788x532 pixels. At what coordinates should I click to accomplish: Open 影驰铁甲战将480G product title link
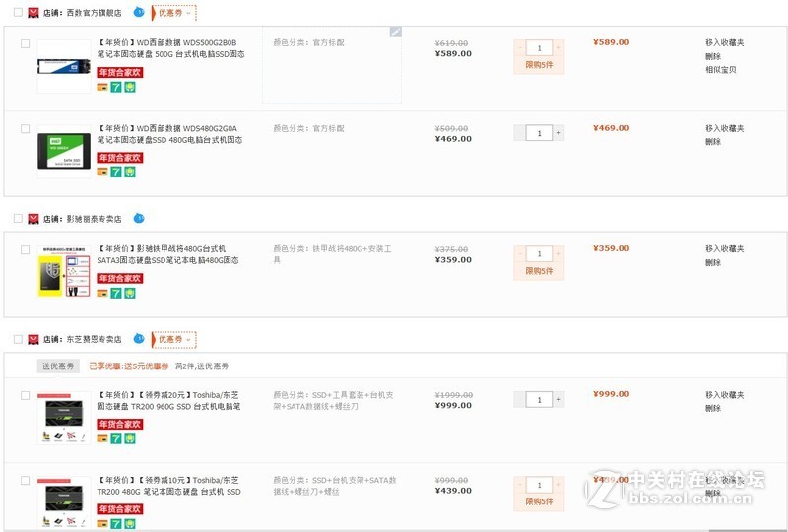point(167,254)
